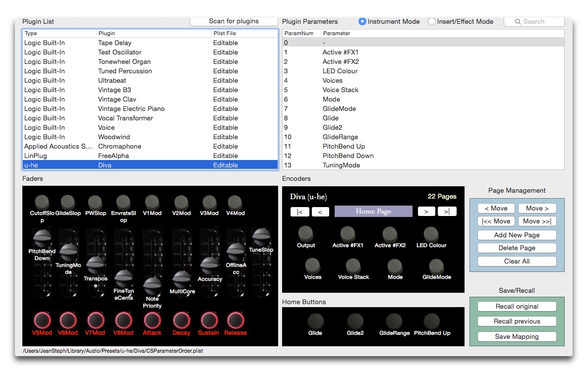Click the TuneSlop fader handle
The image size is (588, 374).
click(261, 235)
